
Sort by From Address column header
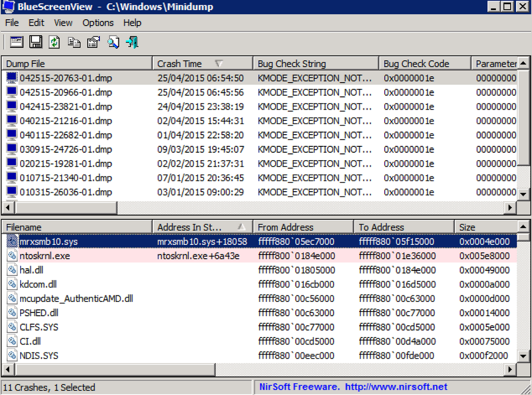pos(303,227)
